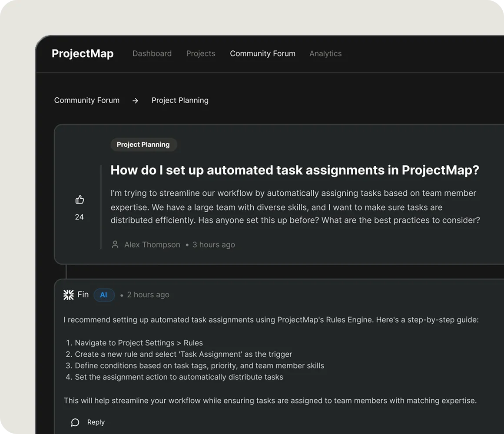Click the 24 likes count
Viewport: 504px width, 434px height.
coord(79,217)
